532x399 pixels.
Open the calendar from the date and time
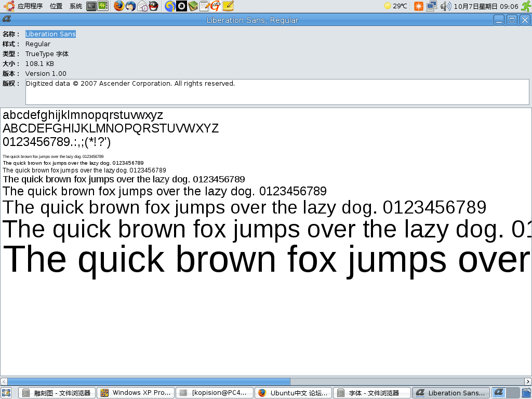point(486,6)
